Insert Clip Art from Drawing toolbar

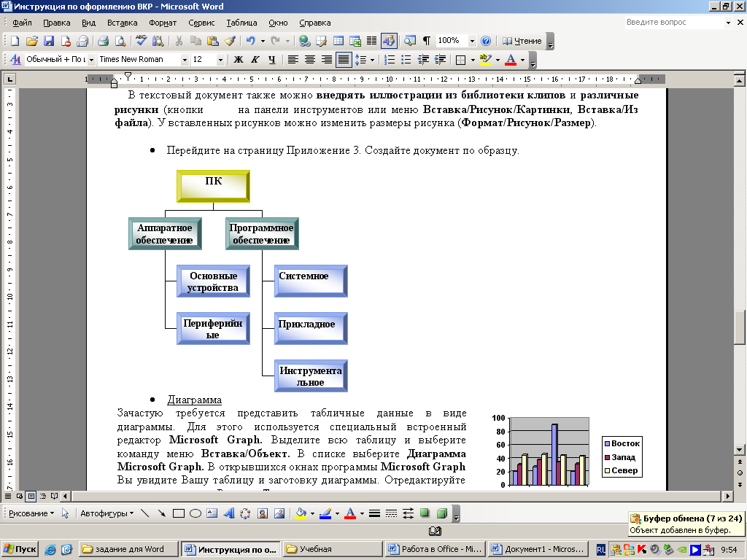pyautogui.click(x=262, y=513)
